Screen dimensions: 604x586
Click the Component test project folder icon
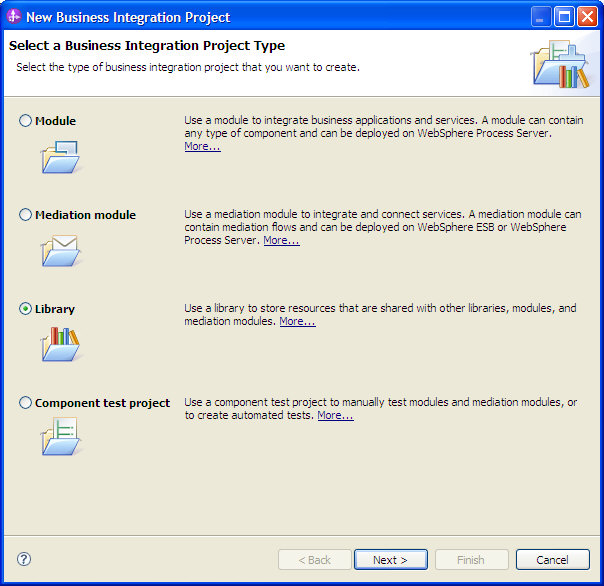[60, 437]
